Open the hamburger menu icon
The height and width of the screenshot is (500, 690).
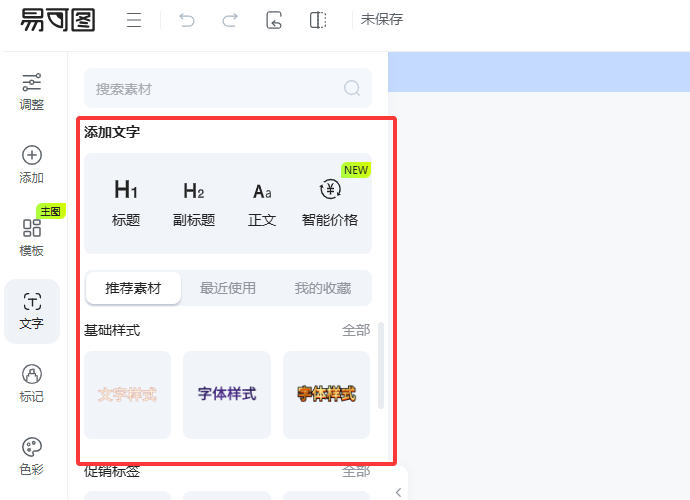(134, 20)
